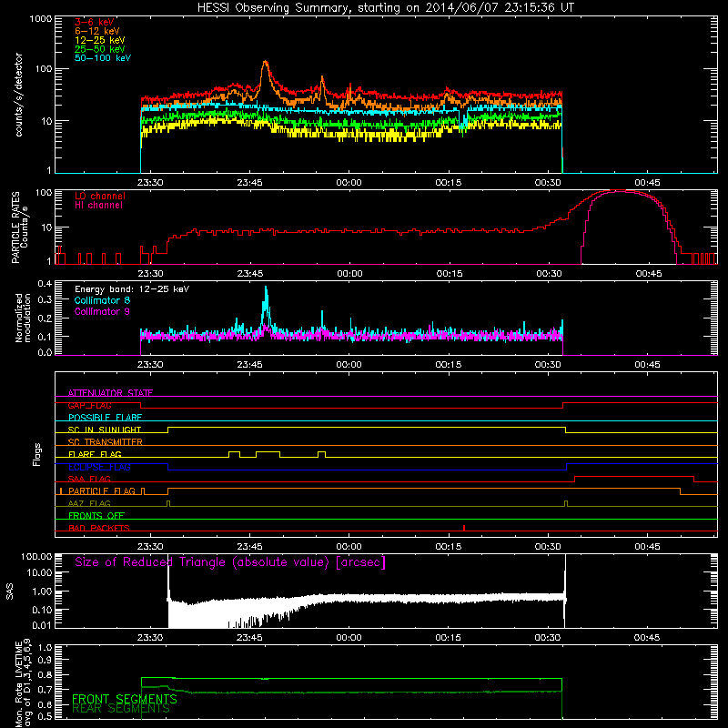Screen dimensions: 728x728
Task: Click the counts/s/detector axis label
Action: pyautogui.click(x=19, y=95)
